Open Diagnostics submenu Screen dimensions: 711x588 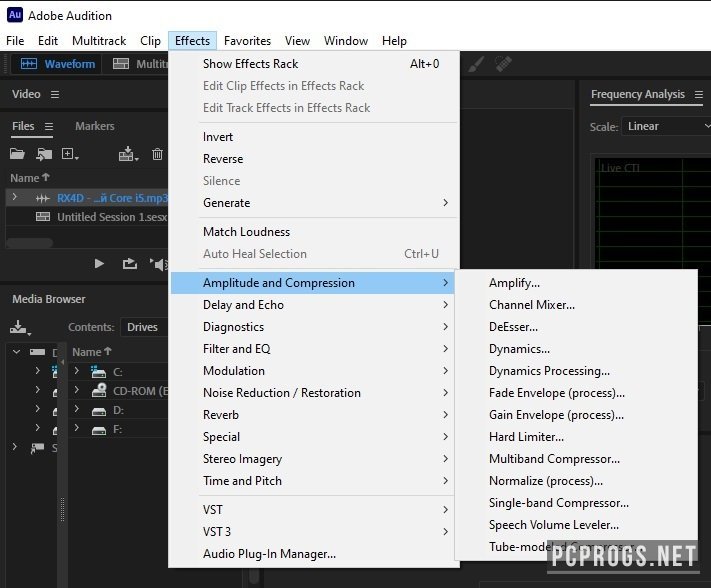313,327
